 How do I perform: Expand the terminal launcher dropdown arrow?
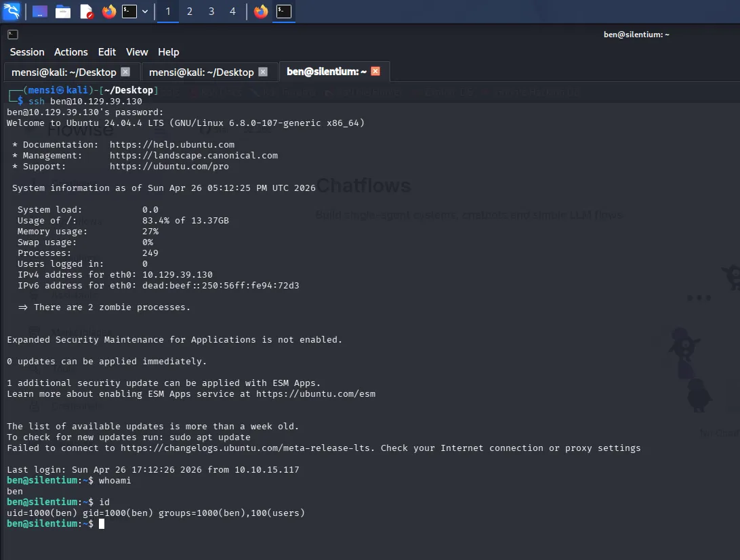(145, 12)
